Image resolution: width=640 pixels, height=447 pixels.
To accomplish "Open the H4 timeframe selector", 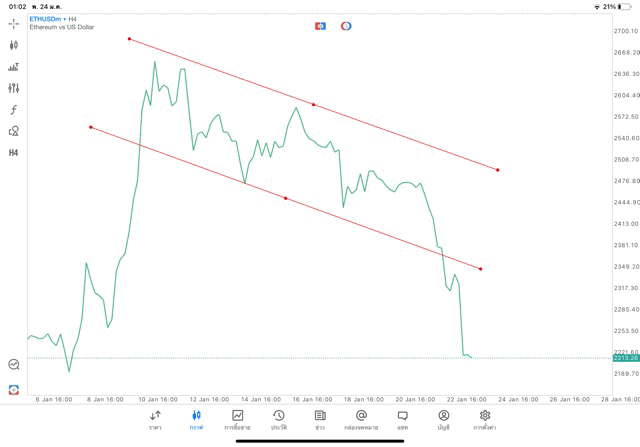I will (x=14, y=153).
